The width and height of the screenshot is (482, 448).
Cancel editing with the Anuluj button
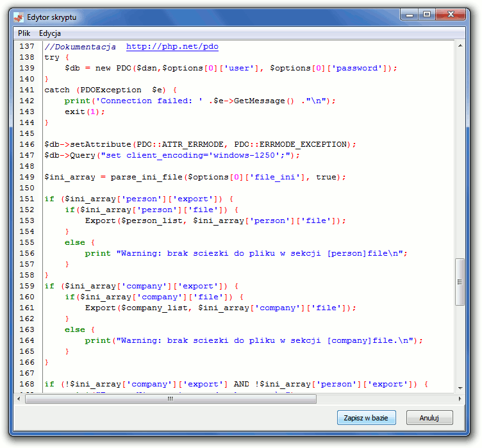tap(429, 418)
